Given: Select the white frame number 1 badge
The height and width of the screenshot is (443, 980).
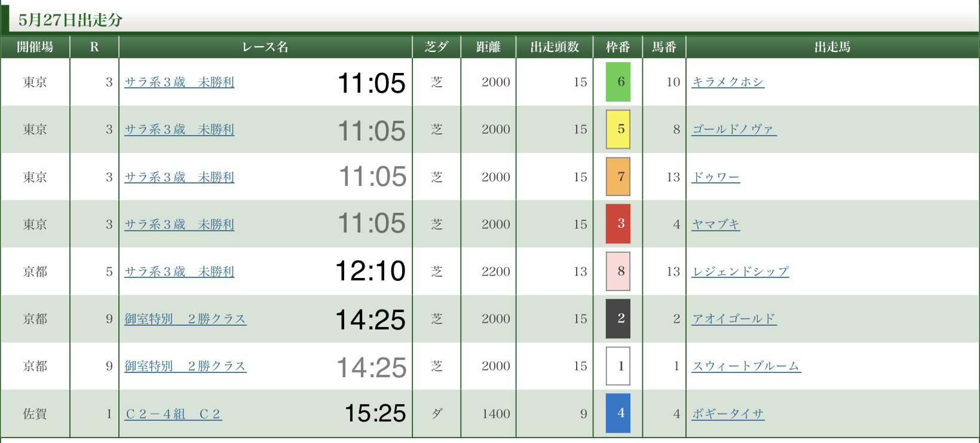Looking at the screenshot, I should [618, 366].
